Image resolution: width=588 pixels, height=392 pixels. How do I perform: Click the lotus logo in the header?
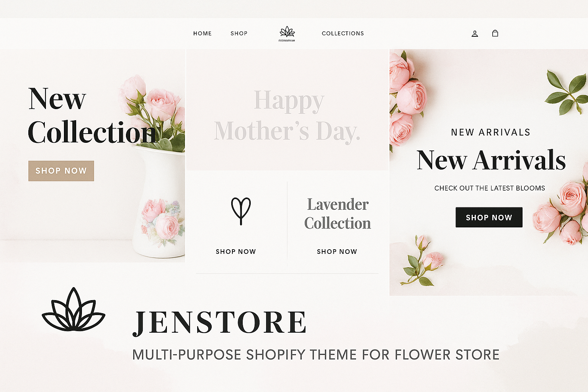pyautogui.click(x=287, y=34)
